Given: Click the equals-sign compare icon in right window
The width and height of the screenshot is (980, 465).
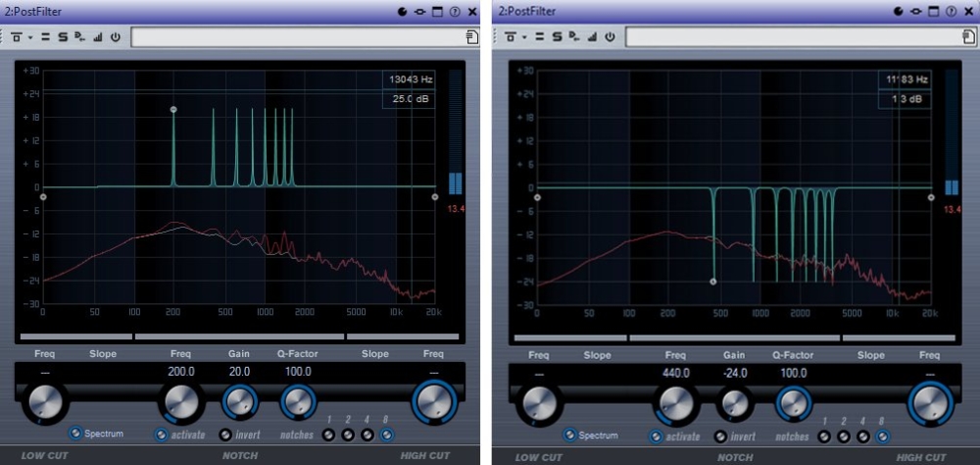Looking at the screenshot, I should pyautogui.click(x=541, y=37).
